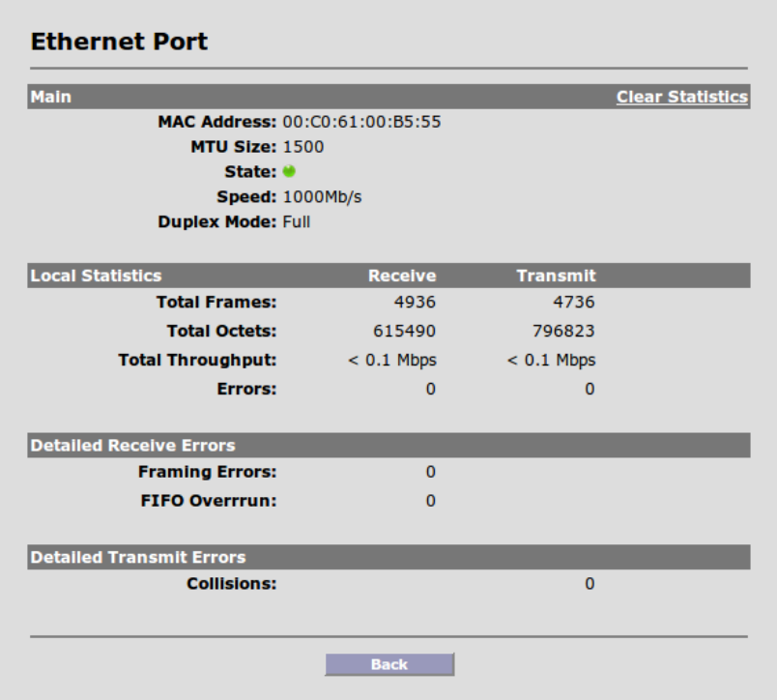Select the MAC address value 00:C0:61:00:B5:55
777x700 pixels.
361,122
